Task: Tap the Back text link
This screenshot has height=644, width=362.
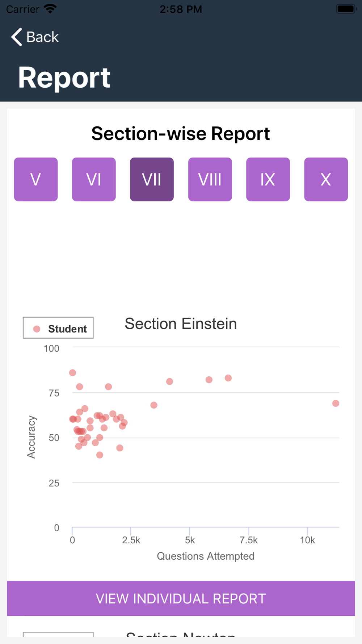Action: [x=42, y=37]
